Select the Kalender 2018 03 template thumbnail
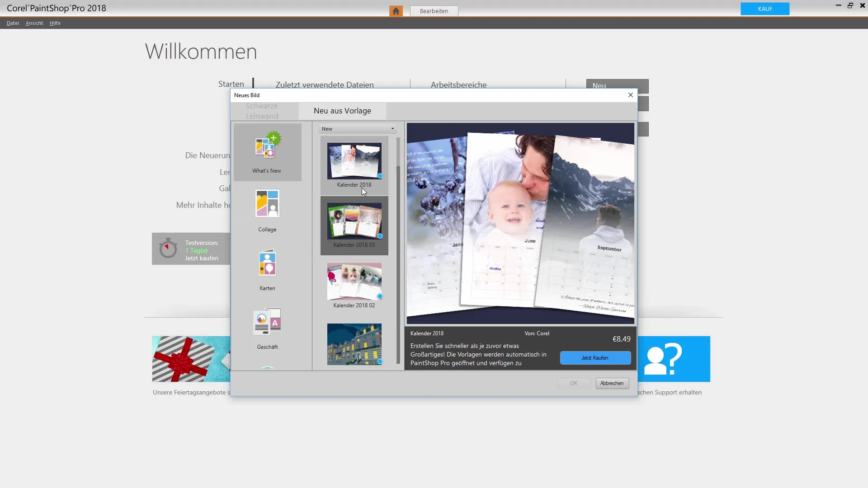Image resolution: width=868 pixels, height=488 pixels. point(354,221)
